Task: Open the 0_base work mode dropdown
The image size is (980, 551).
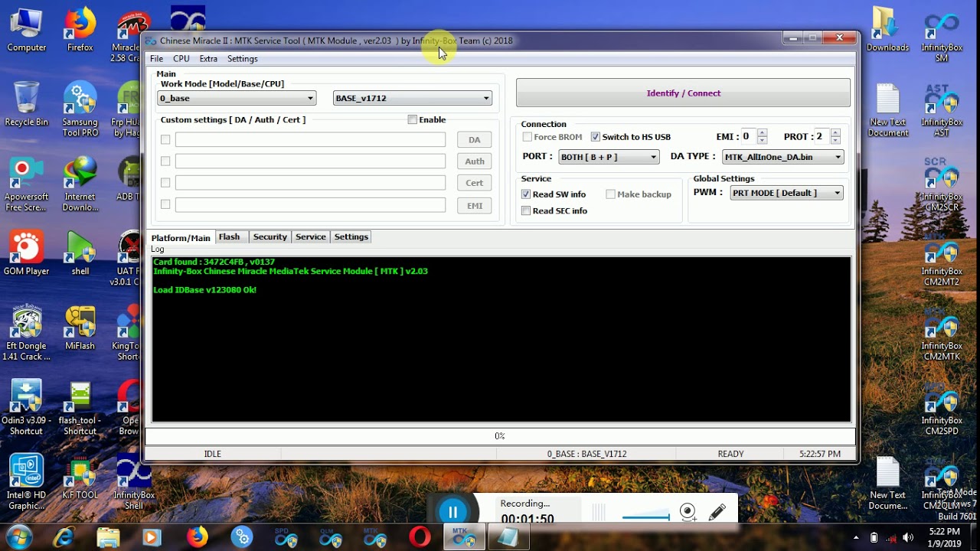Action: point(237,98)
